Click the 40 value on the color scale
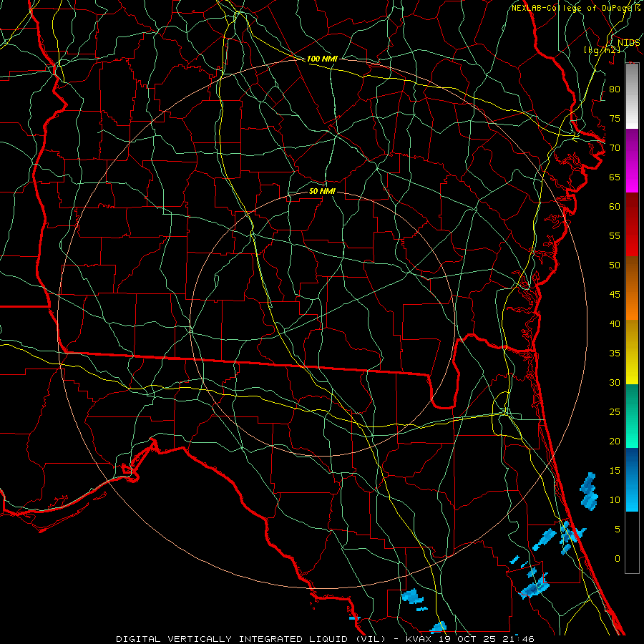 615,323
